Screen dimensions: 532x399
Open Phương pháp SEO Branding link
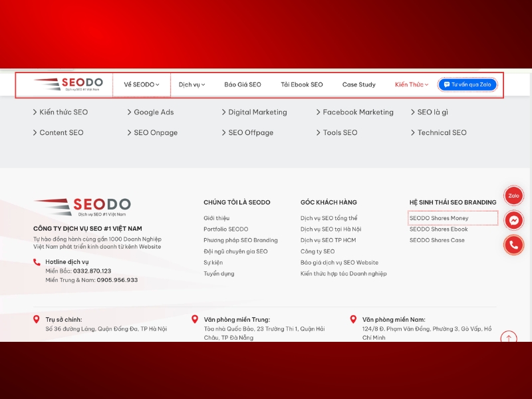tap(241, 240)
